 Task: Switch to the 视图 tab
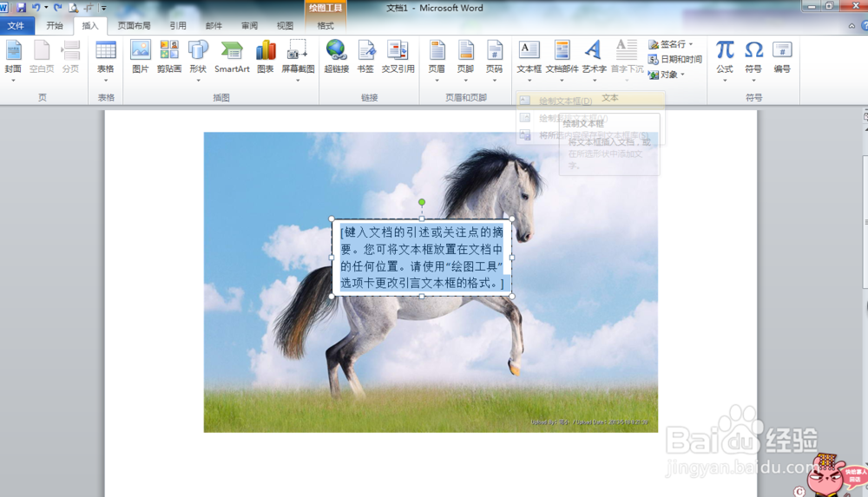click(285, 25)
